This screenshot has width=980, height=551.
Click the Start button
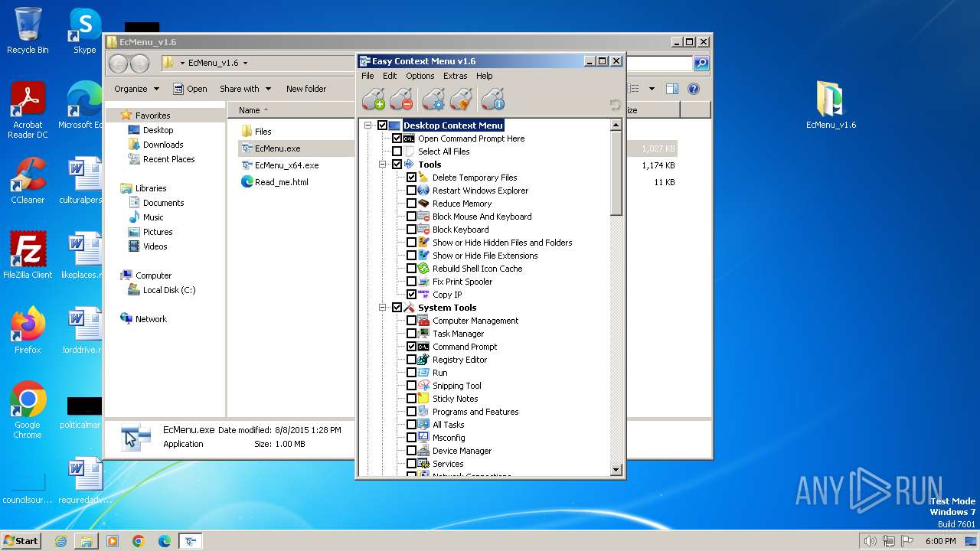click(21, 541)
